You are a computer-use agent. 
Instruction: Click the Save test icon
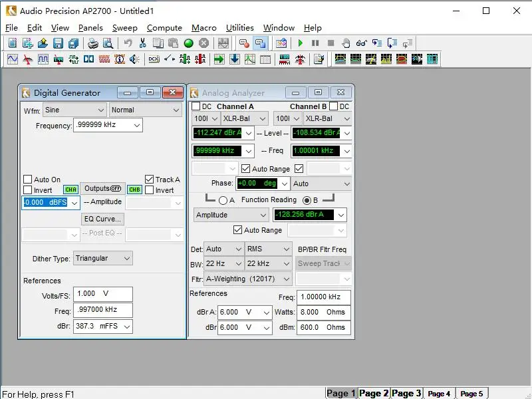point(58,43)
